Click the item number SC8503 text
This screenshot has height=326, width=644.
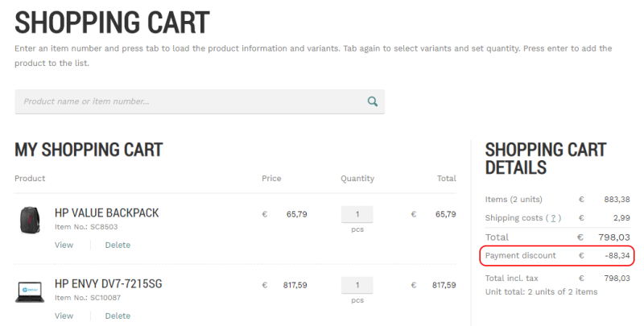[76, 227]
